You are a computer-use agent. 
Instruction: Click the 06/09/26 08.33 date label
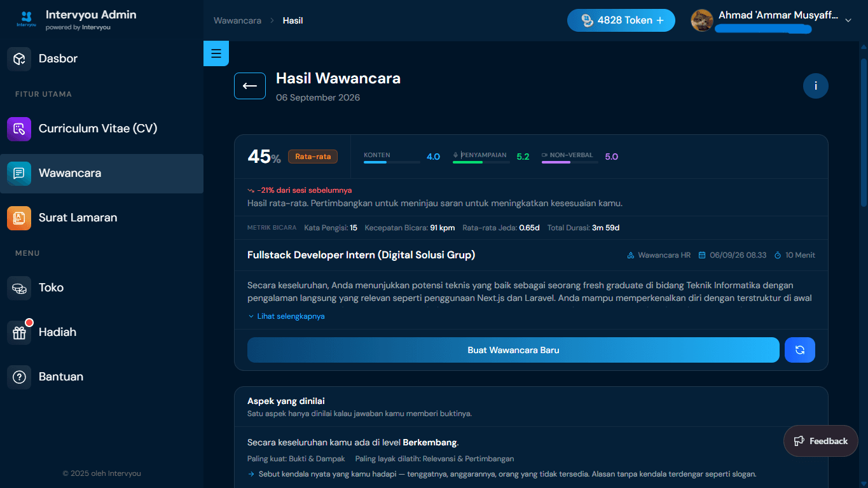click(x=733, y=255)
